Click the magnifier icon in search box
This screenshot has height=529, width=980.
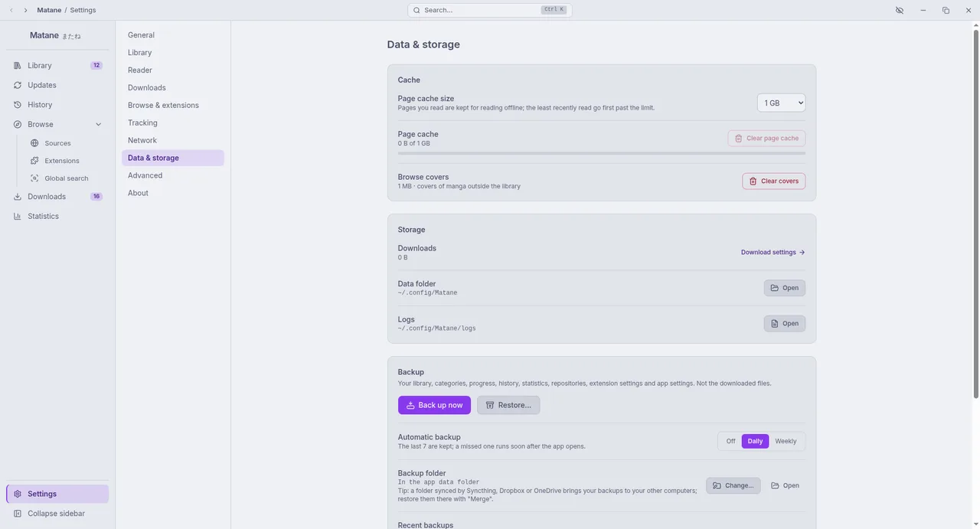[416, 10]
